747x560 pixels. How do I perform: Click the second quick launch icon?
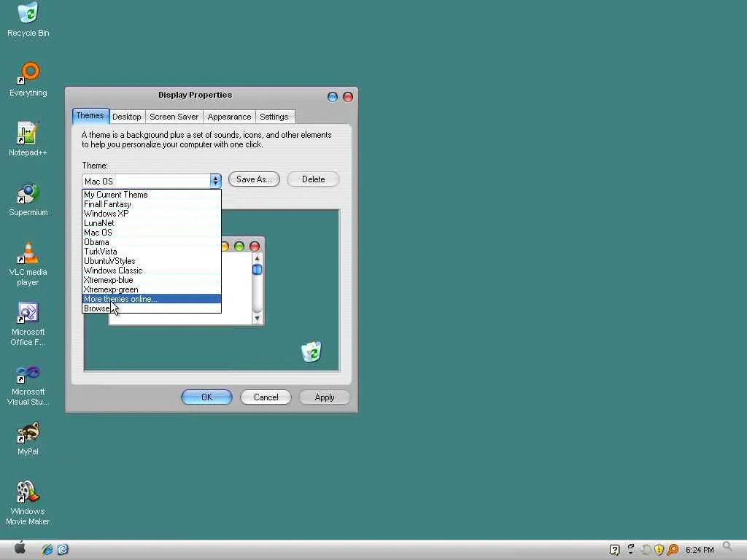click(x=63, y=550)
